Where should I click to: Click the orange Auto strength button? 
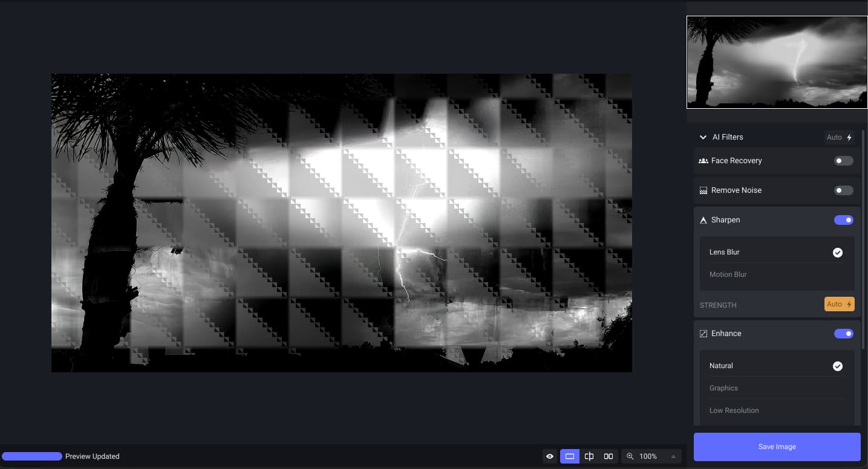click(839, 304)
